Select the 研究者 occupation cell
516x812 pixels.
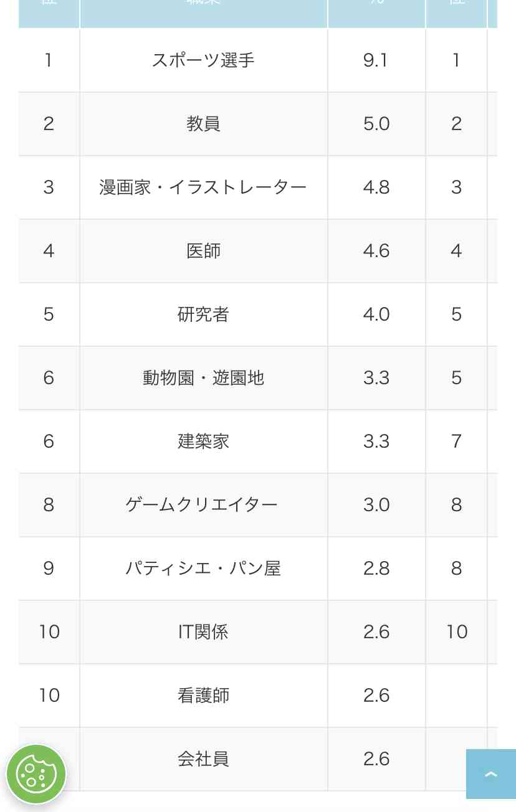[203, 314]
